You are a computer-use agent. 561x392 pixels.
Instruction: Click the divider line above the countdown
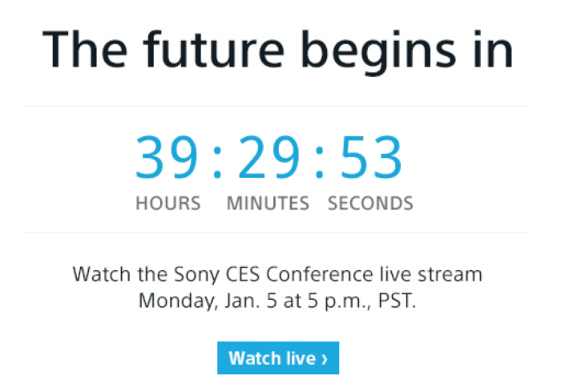[x=278, y=106]
